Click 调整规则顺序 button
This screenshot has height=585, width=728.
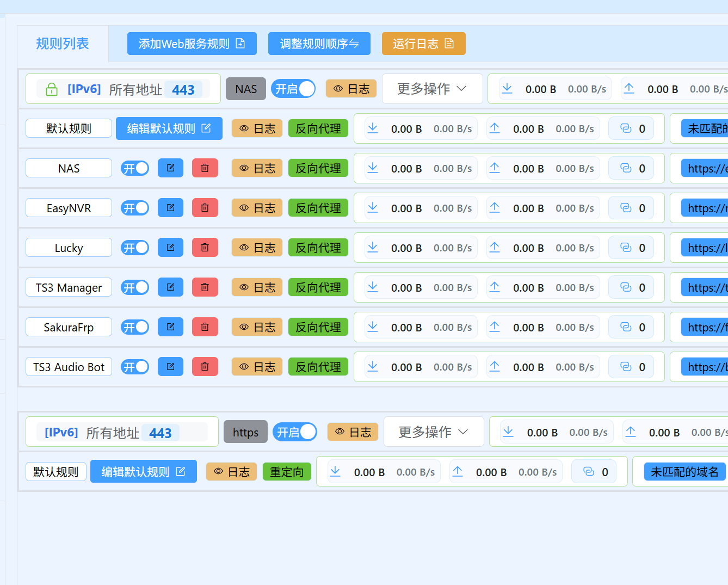point(319,44)
